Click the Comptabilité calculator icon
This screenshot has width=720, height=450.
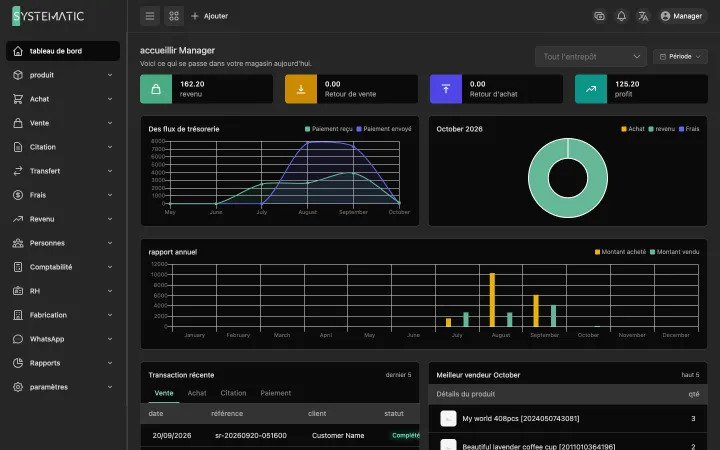point(18,267)
